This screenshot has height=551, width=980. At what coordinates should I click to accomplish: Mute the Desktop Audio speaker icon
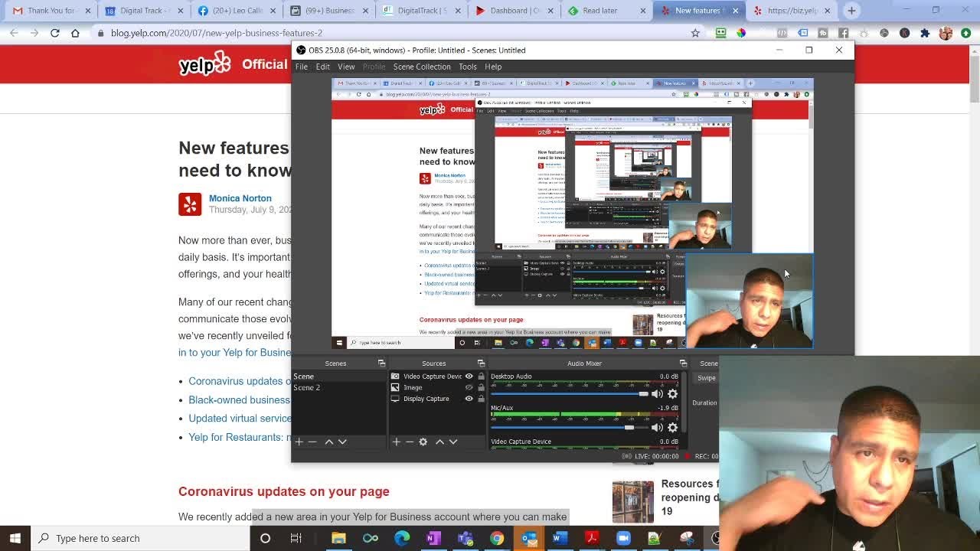(657, 393)
